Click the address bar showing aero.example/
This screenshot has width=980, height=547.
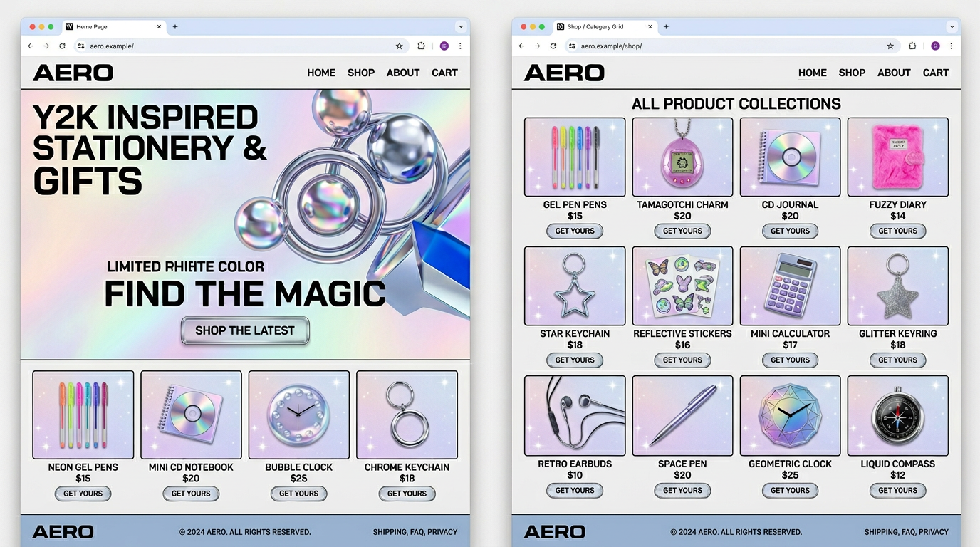pos(235,46)
